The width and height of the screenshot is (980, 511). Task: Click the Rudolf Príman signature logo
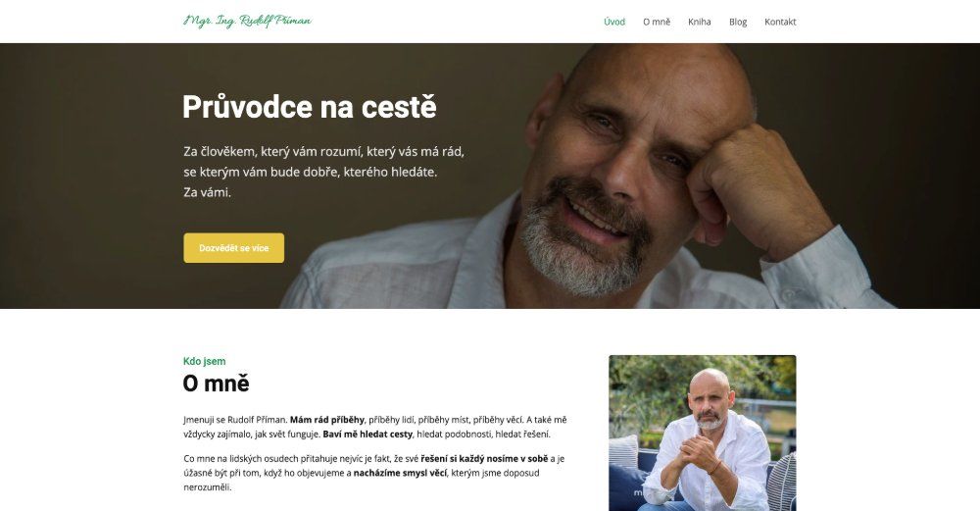(247, 22)
